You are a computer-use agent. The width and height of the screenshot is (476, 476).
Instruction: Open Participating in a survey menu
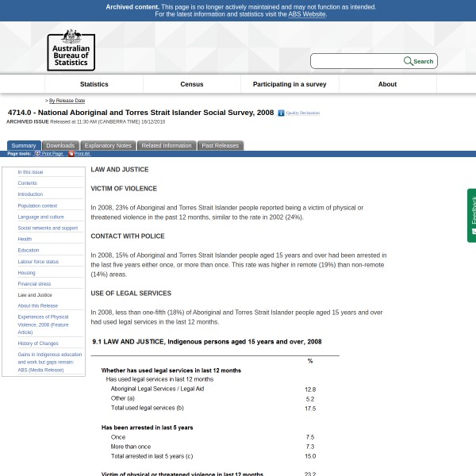coord(289,84)
